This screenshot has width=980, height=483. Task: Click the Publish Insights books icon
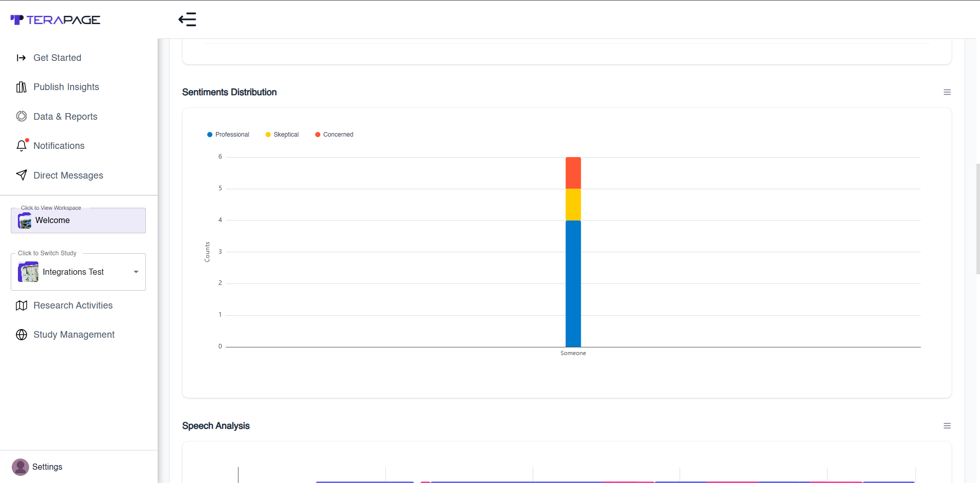tap(21, 87)
